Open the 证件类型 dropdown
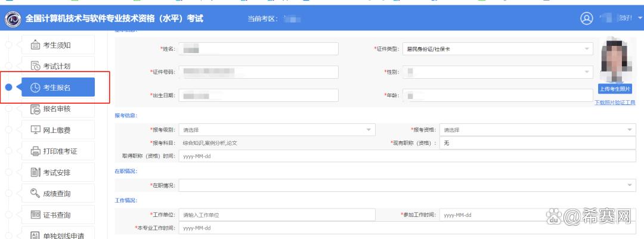Viewport: 644px width, 239px height. tap(497, 49)
